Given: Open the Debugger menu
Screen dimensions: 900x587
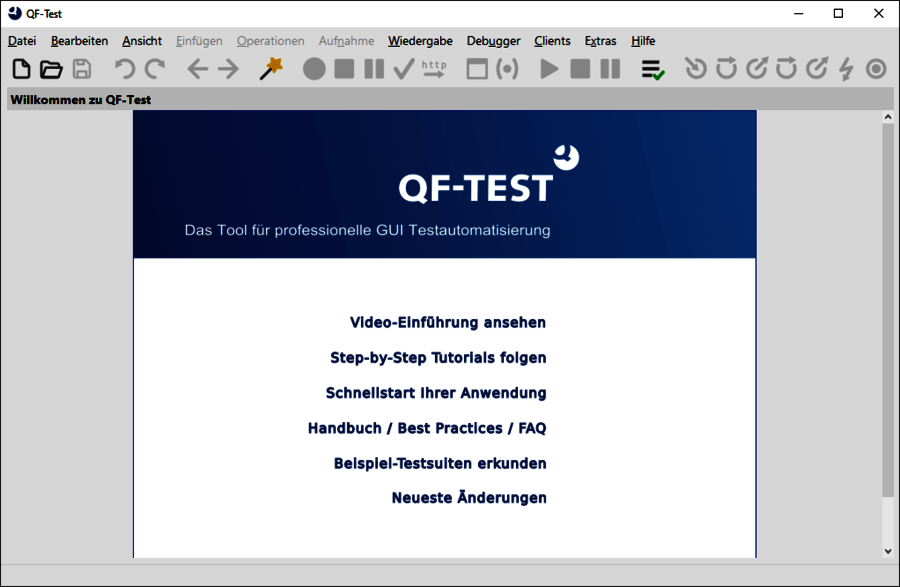Looking at the screenshot, I should (x=494, y=41).
